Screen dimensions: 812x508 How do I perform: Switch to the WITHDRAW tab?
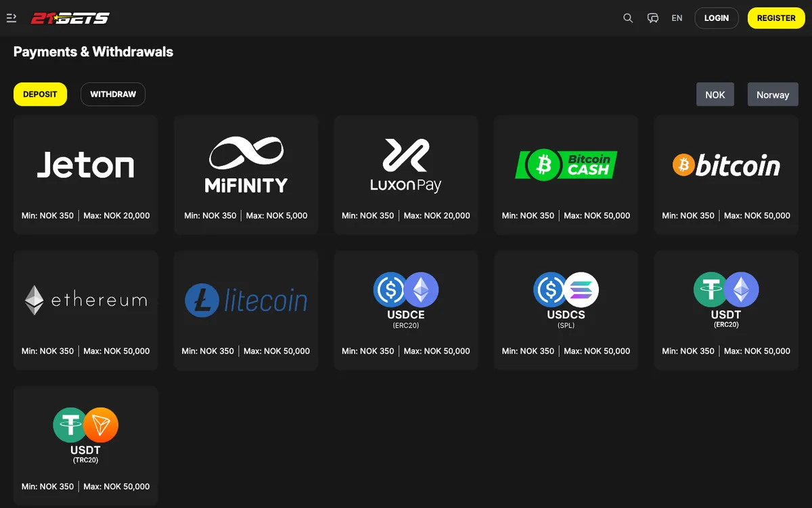(x=113, y=94)
